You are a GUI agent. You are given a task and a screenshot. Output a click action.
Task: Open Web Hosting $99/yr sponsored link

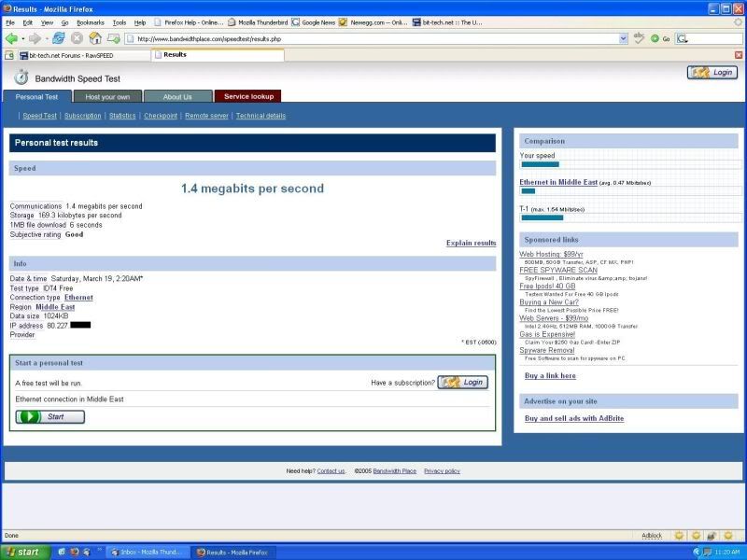tap(551, 254)
